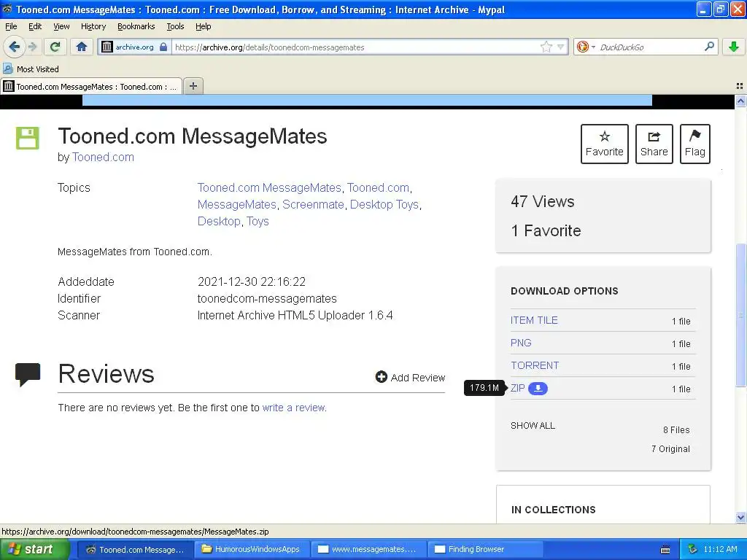Image resolution: width=747 pixels, height=560 pixels.
Task: Open the Edit menu
Action: coord(35,26)
